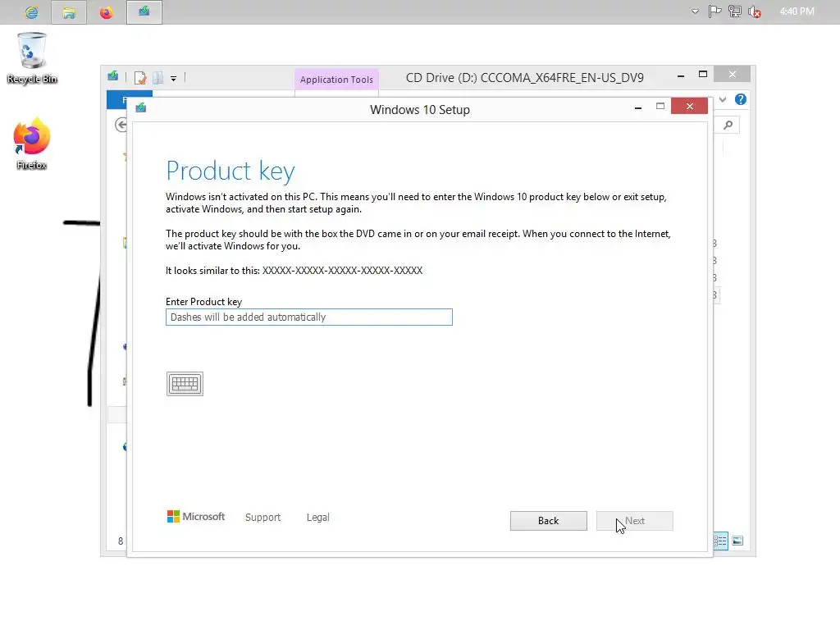Open the Support link

click(x=263, y=517)
